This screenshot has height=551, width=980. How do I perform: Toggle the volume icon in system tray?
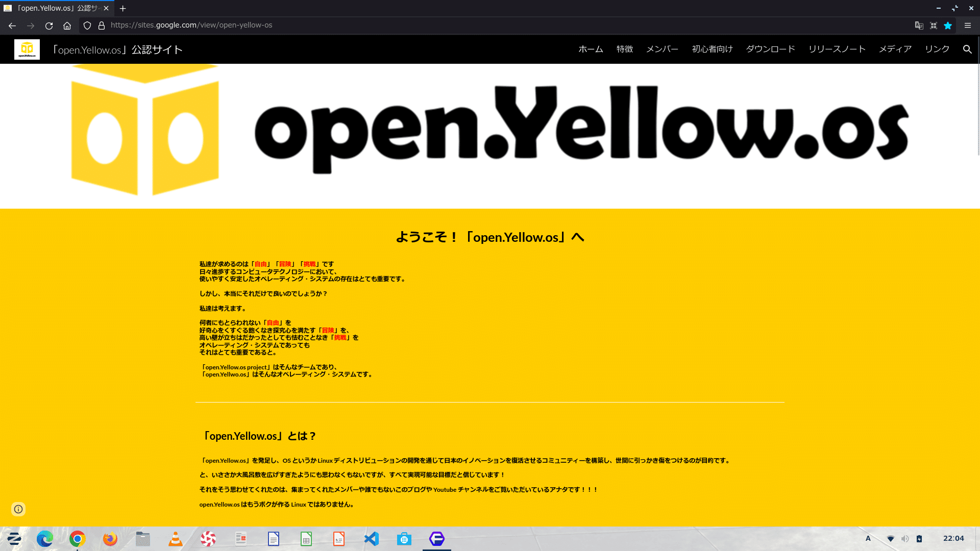905,539
